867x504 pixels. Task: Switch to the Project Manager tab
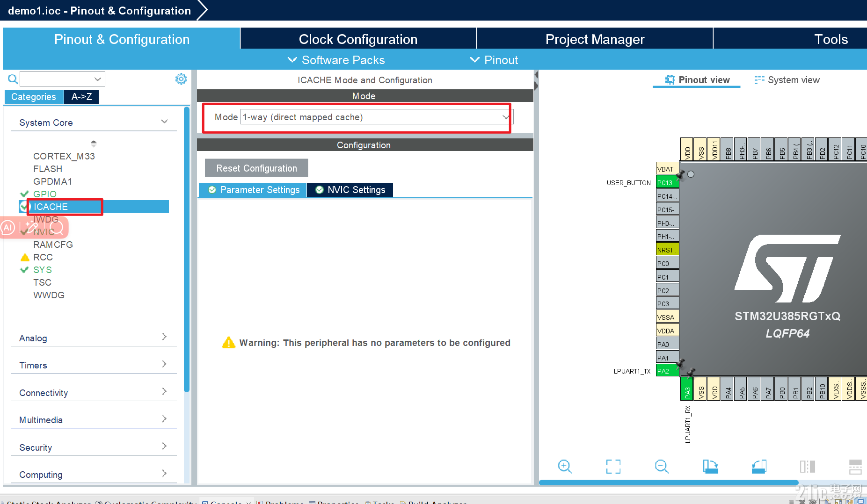[x=595, y=39]
